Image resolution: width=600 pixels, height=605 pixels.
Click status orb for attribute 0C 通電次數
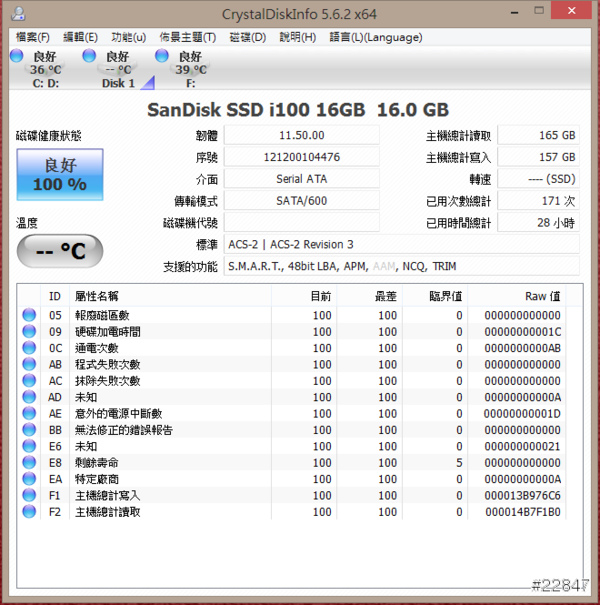[29, 348]
